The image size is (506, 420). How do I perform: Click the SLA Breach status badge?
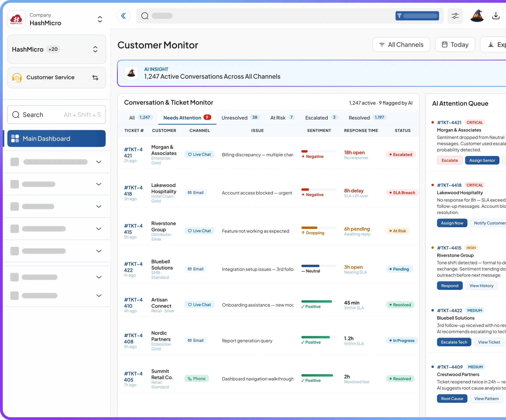(402, 193)
